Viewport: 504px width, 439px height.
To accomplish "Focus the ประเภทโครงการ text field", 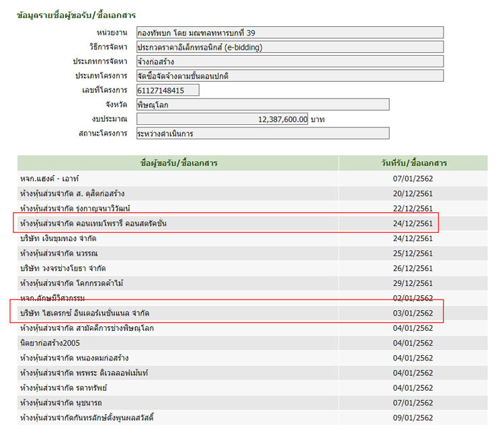I will coord(289,76).
